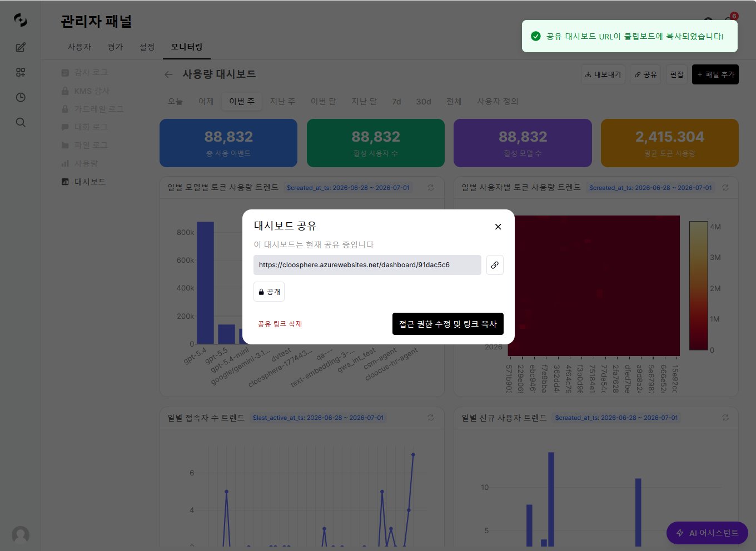Open the apps grid icon in left rail

tap(21, 72)
